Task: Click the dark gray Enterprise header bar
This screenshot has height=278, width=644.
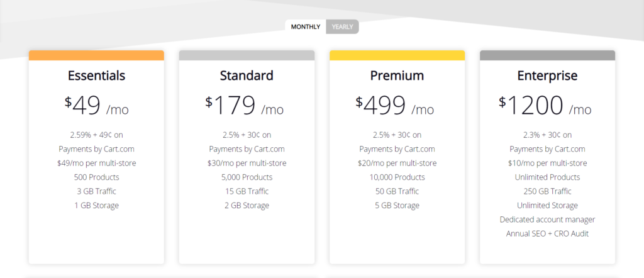Action: [548, 55]
